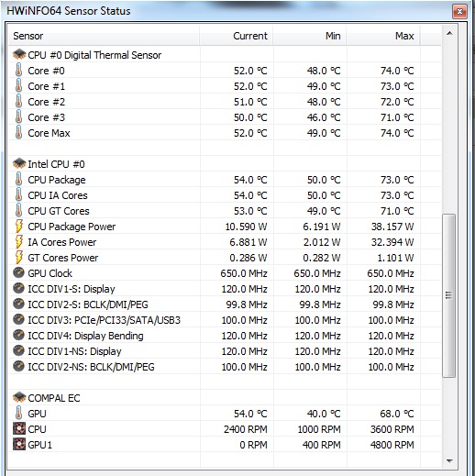
Task: Close the HWiNFO64 Sensor Status window
Action: point(459,12)
